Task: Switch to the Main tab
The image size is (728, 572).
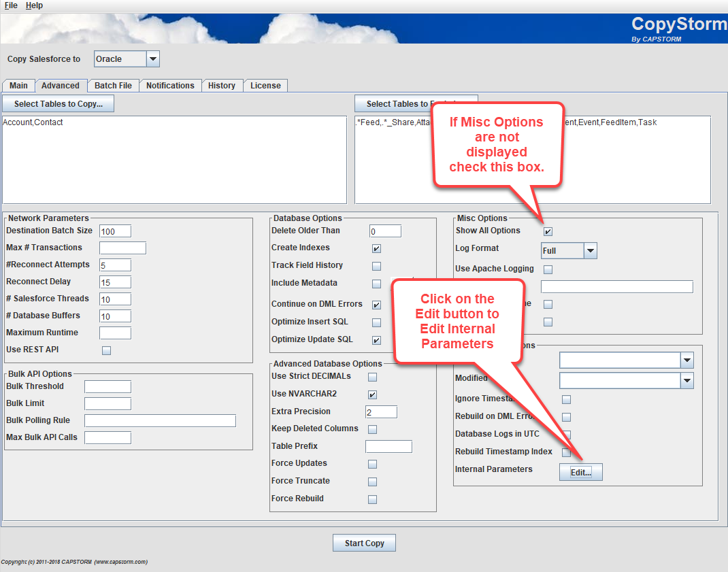Action: tap(18, 86)
